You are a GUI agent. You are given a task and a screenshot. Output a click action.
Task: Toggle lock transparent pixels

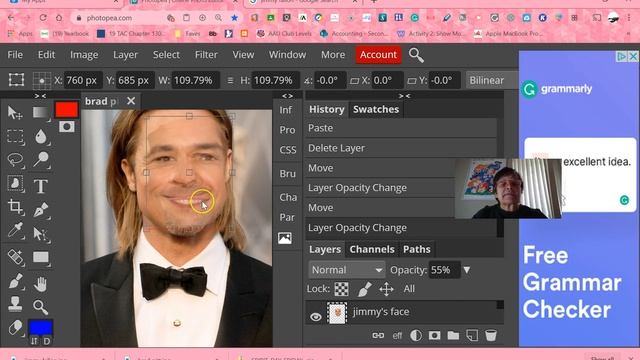pyautogui.click(x=342, y=289)
